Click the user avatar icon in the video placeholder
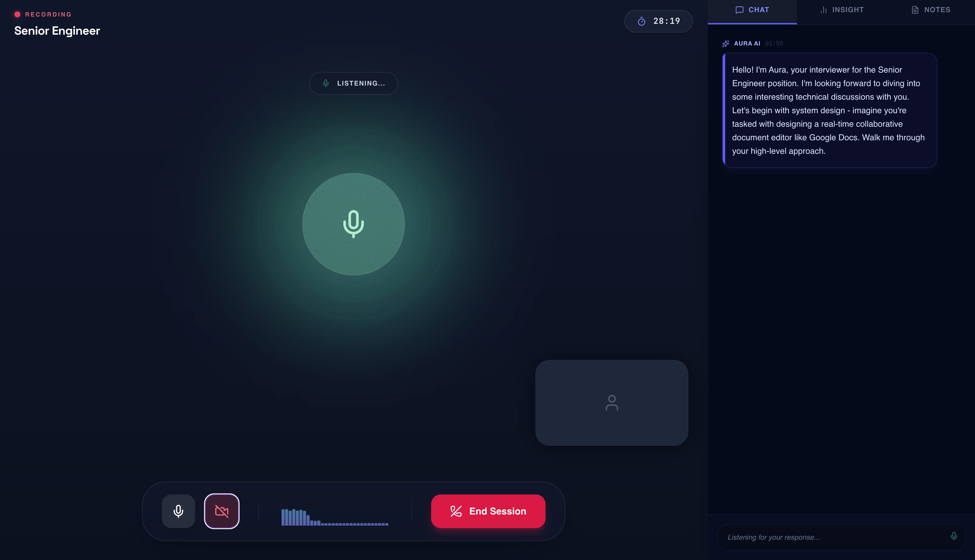 pyautogui.click(x=611, y=403)
